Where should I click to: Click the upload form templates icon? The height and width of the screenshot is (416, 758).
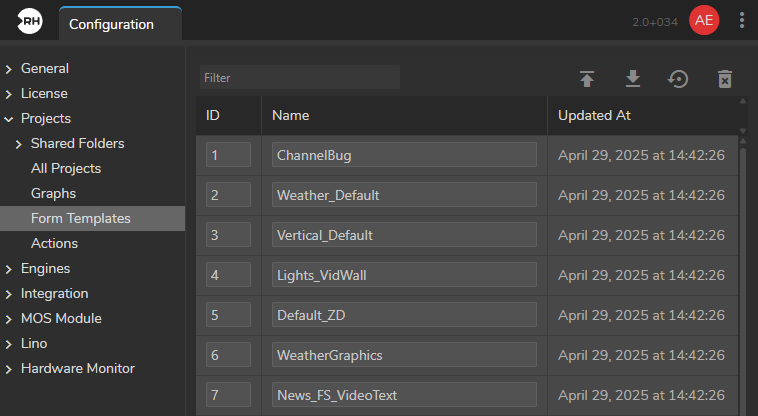587,79
